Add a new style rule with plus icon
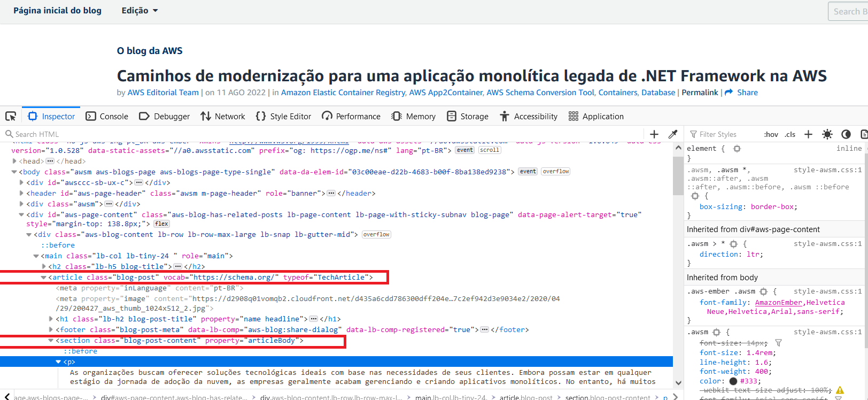 click(808, 134)
